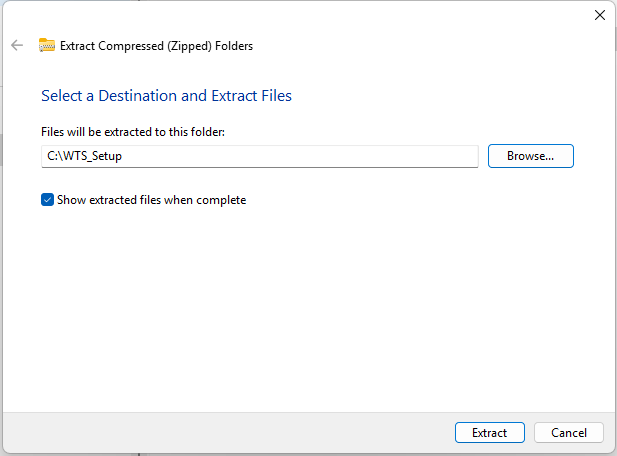Click inside the destination folder path field
Image resolution: width=617 pixels, height=456 pixels.
(259, 156)
